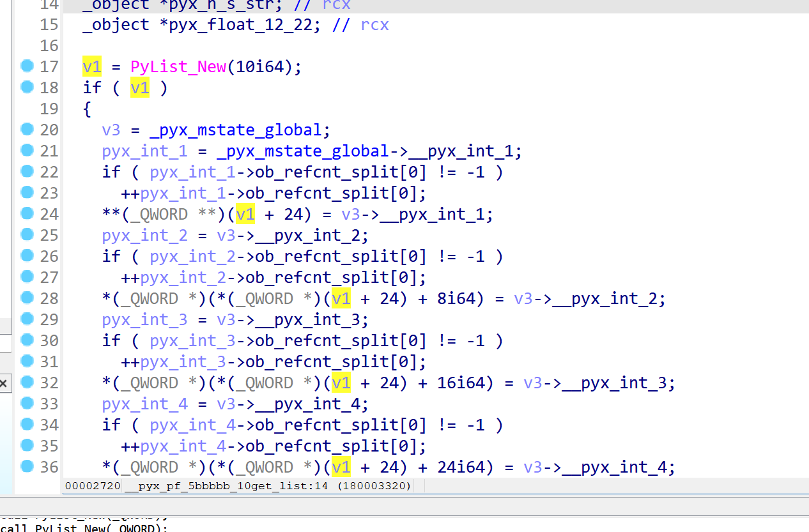Image resolution: width=809 pixels, height=532 pixels.
Task: Click ++pyx_int_1 increment on line 23
Action: click(x=173, y=194)
